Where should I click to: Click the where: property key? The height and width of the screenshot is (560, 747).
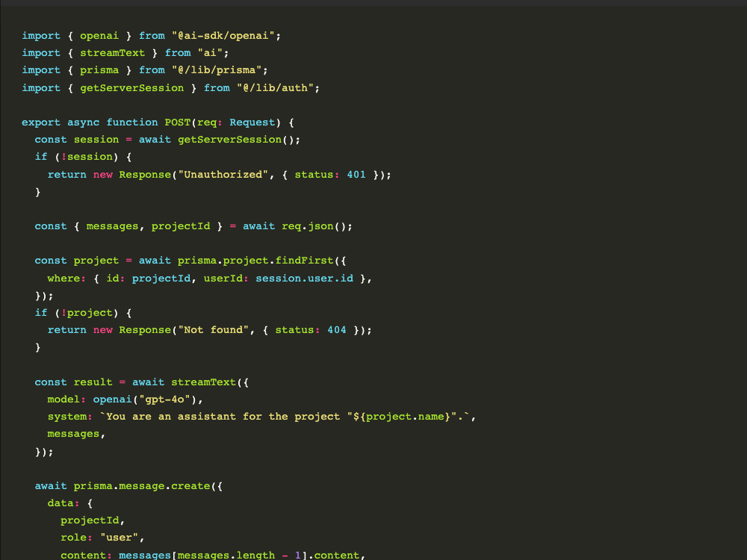tap(66, 278)
